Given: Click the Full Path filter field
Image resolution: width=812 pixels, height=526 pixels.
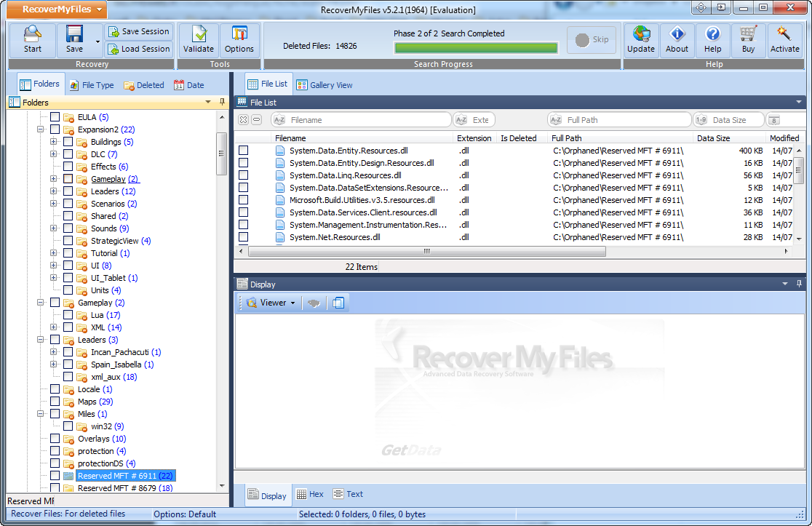Looking at the screenshot, I should (x=619, y=120).
